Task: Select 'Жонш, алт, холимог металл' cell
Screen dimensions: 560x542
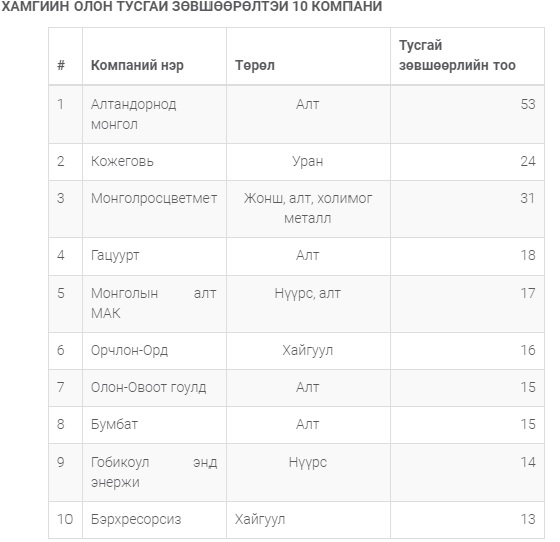Action: pyautogui.click(x=308, y=209)
